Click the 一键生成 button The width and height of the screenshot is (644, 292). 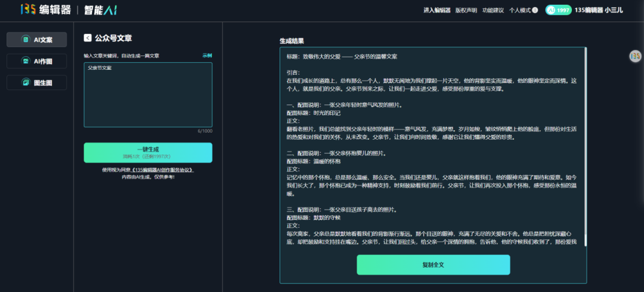[x=148, y=153]
